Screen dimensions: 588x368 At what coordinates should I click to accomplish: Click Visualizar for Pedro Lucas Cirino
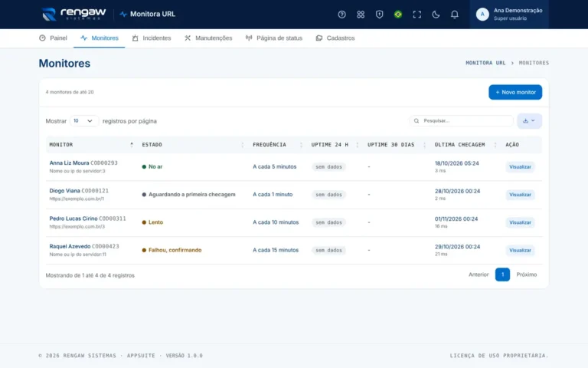[520, 222]
